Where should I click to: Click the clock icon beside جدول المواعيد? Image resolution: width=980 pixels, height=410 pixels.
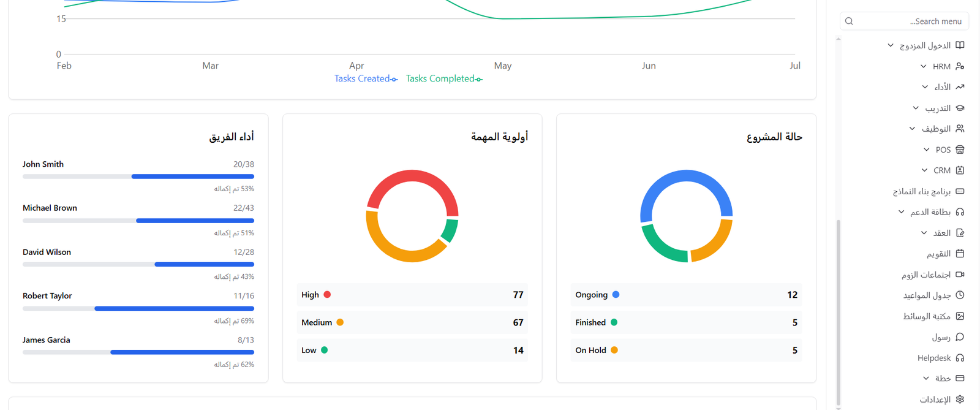[x=960, y=295]
